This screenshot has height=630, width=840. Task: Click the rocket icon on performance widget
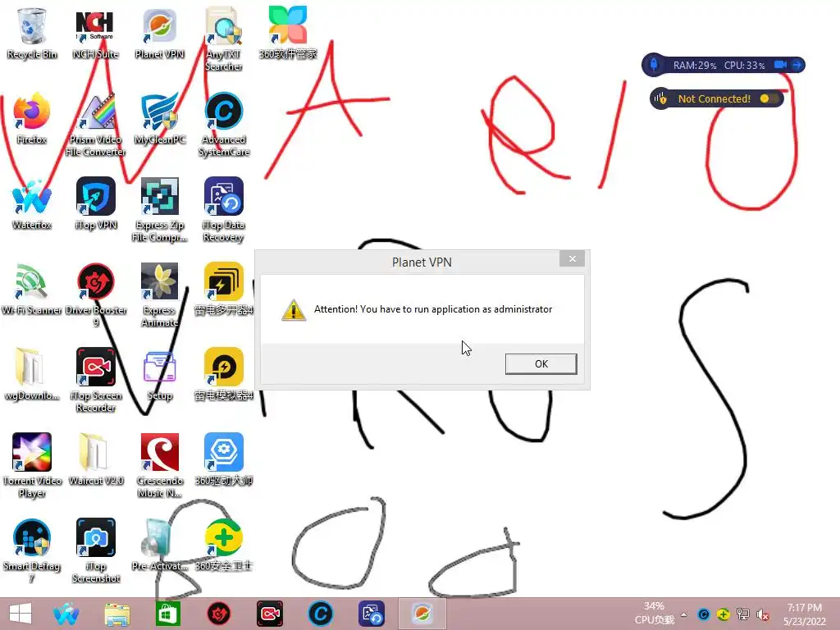654,65
